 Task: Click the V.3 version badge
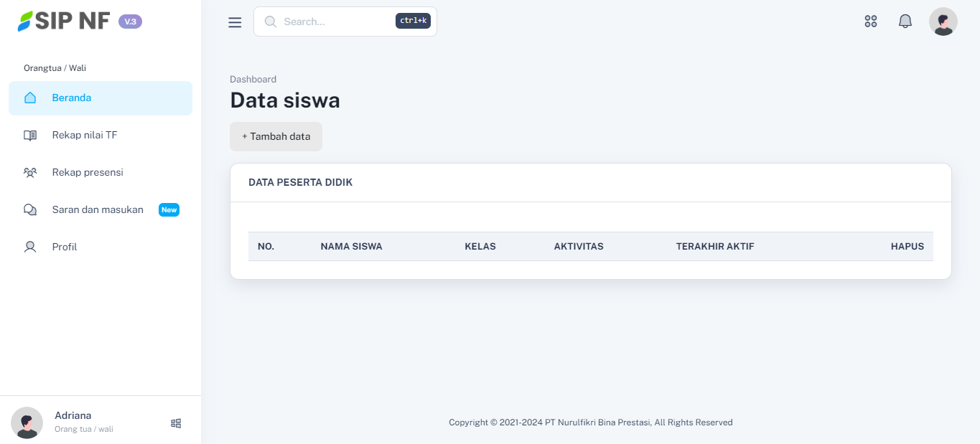[130, 22]
